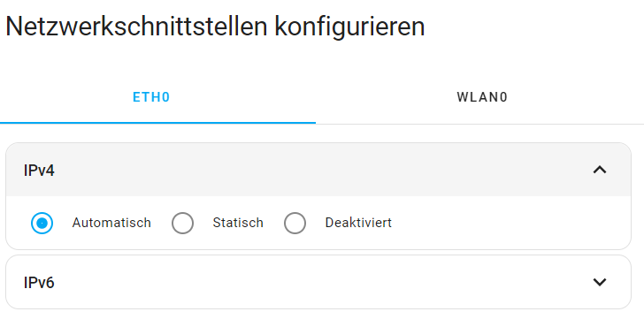Click the word konfigurieren in the heading
644x327 pixels.
(349, 27)
